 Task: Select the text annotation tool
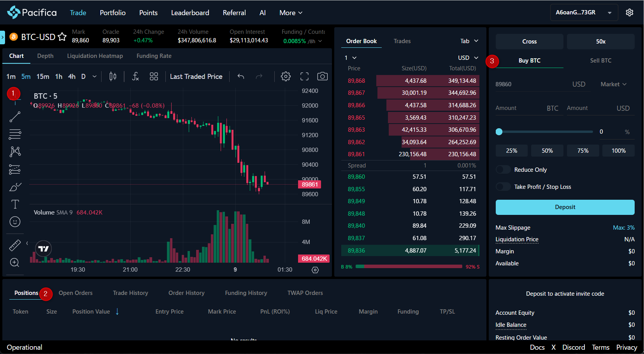[x=15, y=204]
